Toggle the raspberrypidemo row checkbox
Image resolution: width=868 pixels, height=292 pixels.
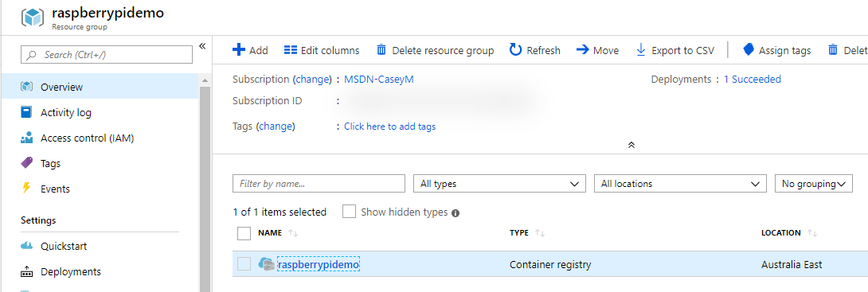244,264
